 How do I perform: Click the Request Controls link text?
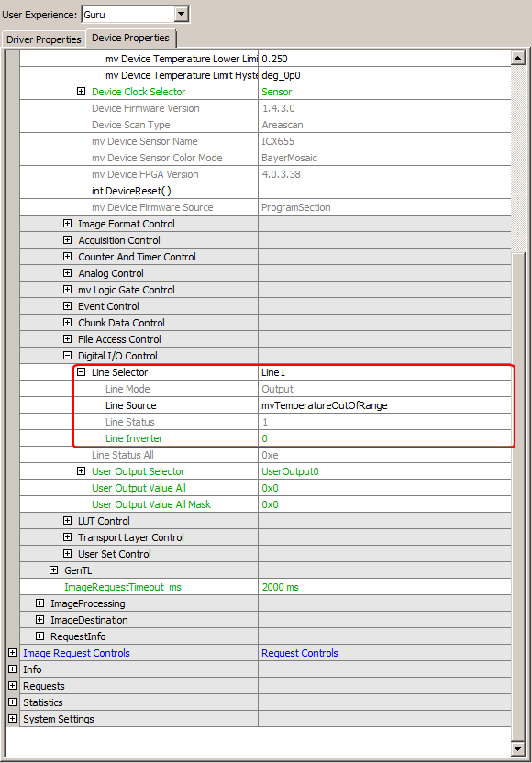[300, 653]
